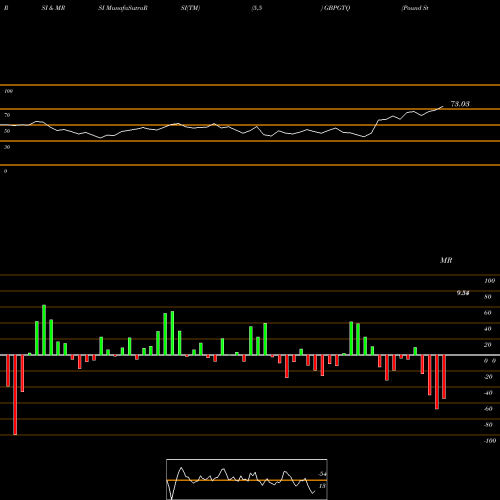The image size is (500, 500).
Task: Click the 30 label on RSI axis
Action: pyautogui.click(x=7, y=147)
